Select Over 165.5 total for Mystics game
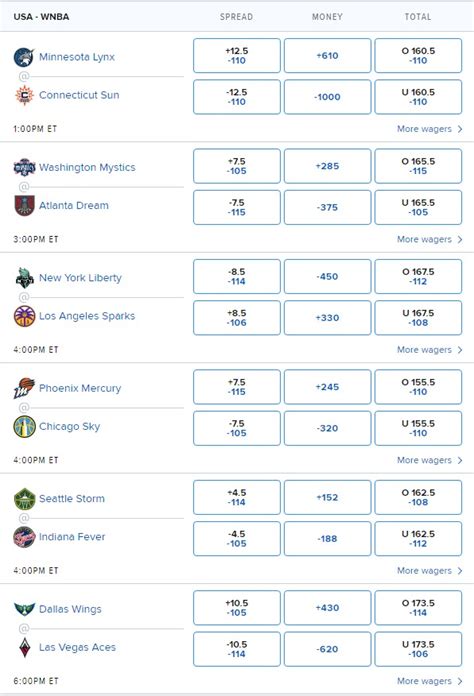This screenshot has width=474, height=696. (418, 166)
